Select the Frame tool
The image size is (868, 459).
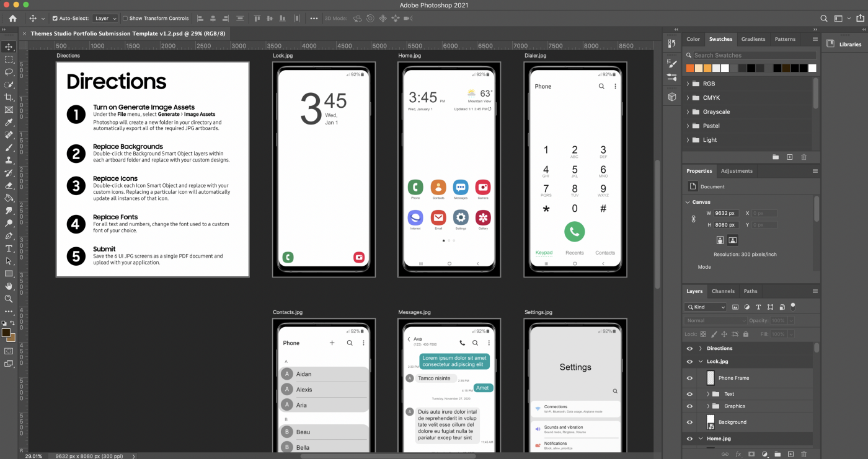click(x=9, y=110)
